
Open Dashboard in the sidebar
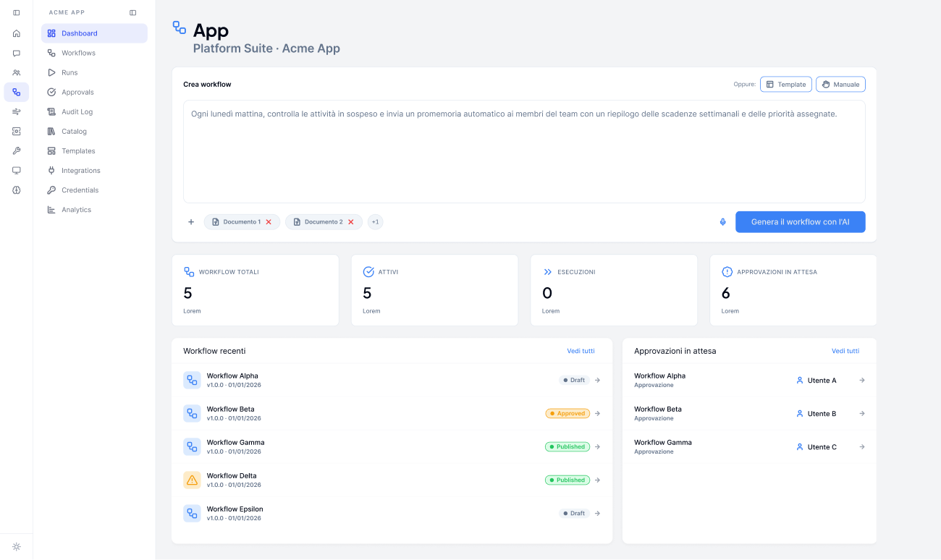(94, 33)
